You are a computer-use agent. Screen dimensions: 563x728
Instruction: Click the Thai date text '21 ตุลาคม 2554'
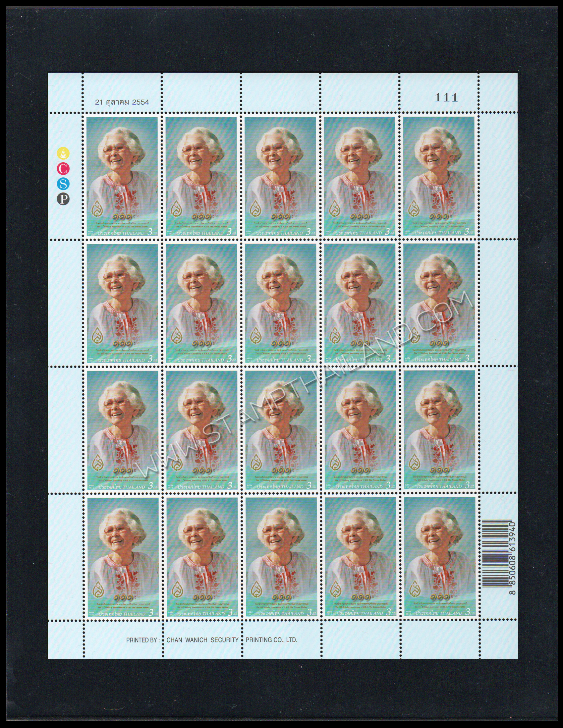(x=122, y=102)
